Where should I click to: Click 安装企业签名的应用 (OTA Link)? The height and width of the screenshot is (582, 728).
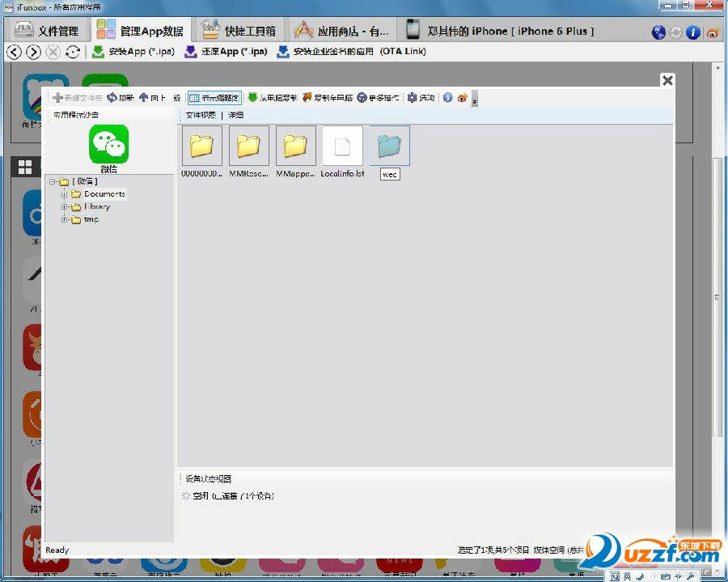click(x=351, y=51)
